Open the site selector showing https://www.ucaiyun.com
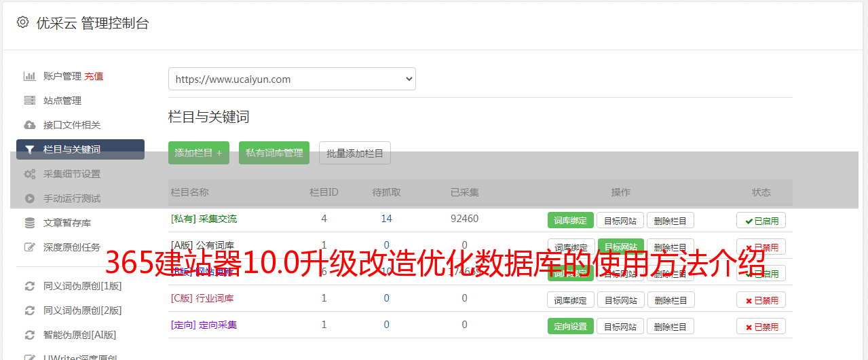 coord(292,79)
